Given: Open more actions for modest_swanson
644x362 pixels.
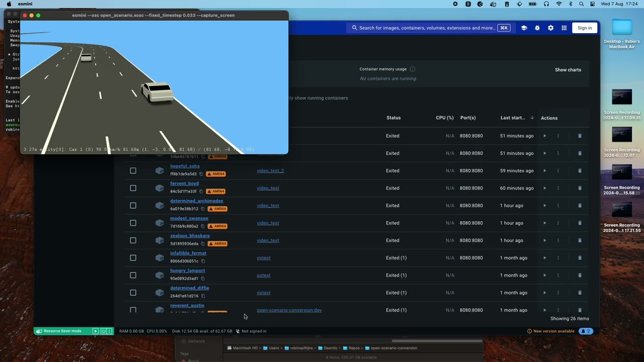Looking at the screenshot, I should click(x=558, y=223).
